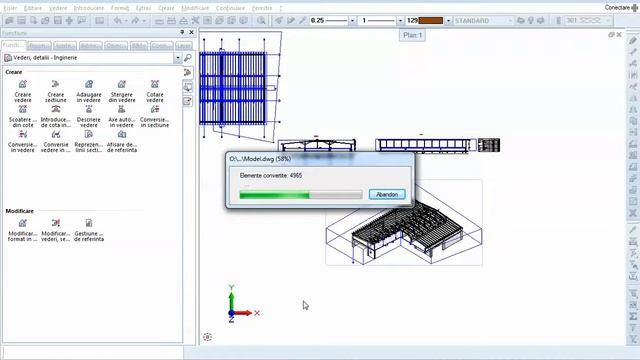The width and height of the screenshot is (640, 360).
Task: Click the pencil icon atop the right toolbar
Action: pos(633,40)
